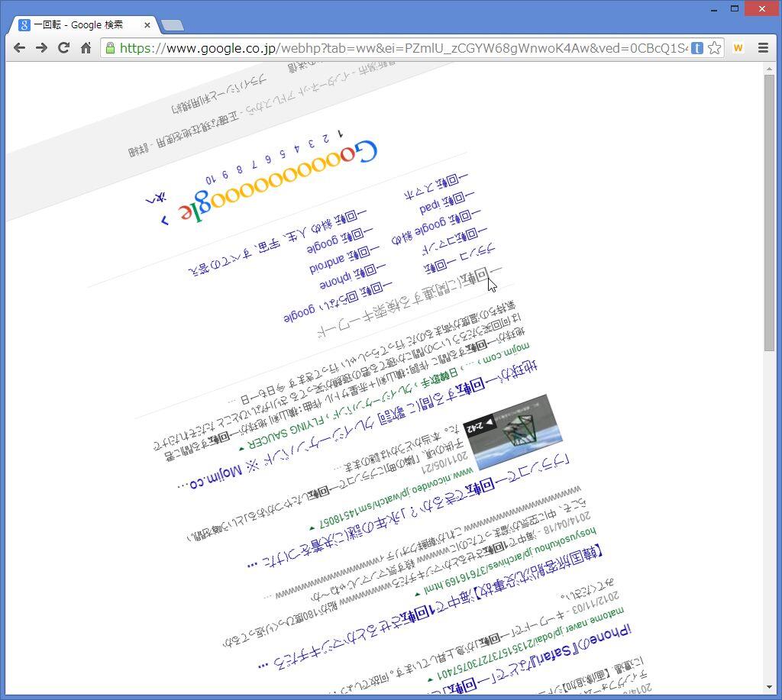Open the related search 一回転 iphone
The height and width of the screenshot is (700, 782).
coord(353,276)
